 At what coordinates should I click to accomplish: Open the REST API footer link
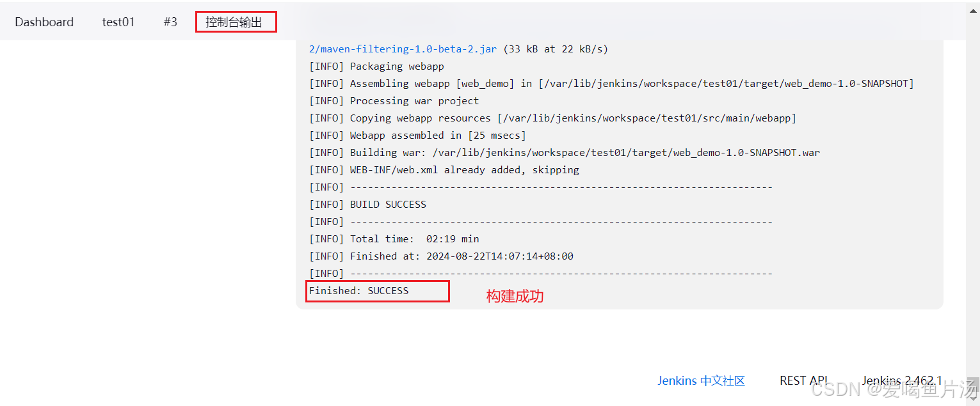[803, 380]
